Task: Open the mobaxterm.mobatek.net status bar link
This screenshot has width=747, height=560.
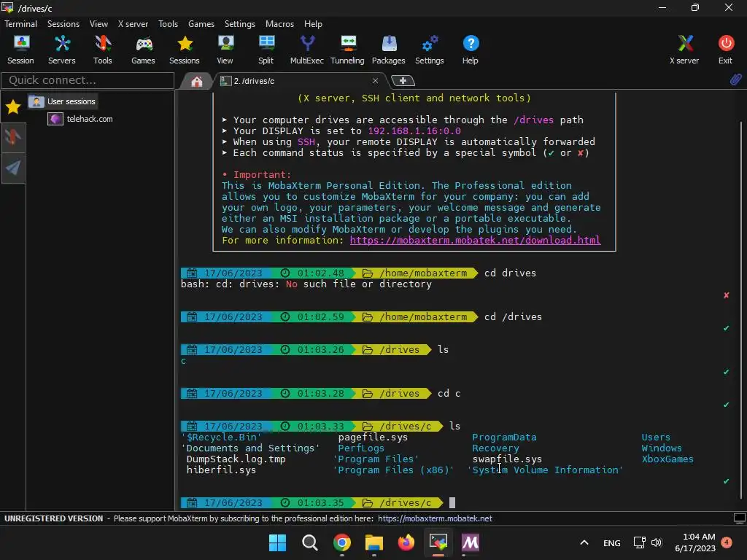Action: point(435,518)
